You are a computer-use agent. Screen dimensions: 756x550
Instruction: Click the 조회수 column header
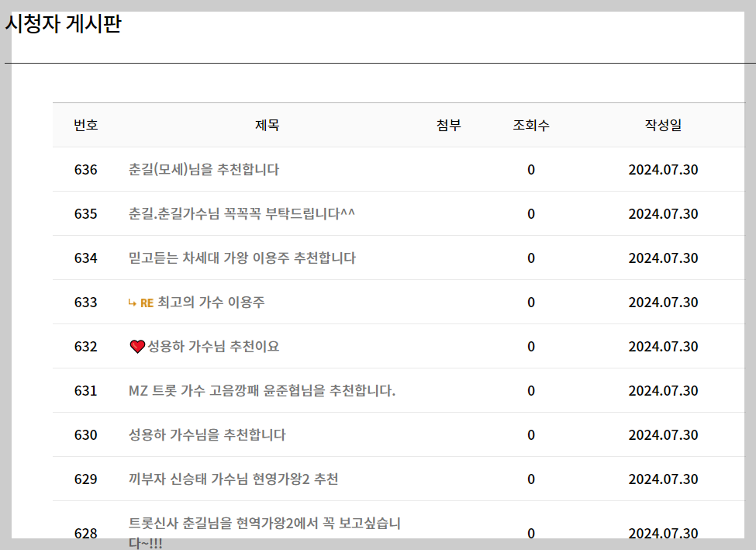tap(531, 125)
